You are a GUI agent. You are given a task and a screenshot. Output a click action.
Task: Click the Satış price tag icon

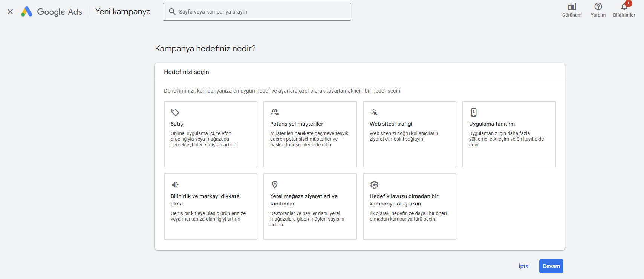pos(175,112)
